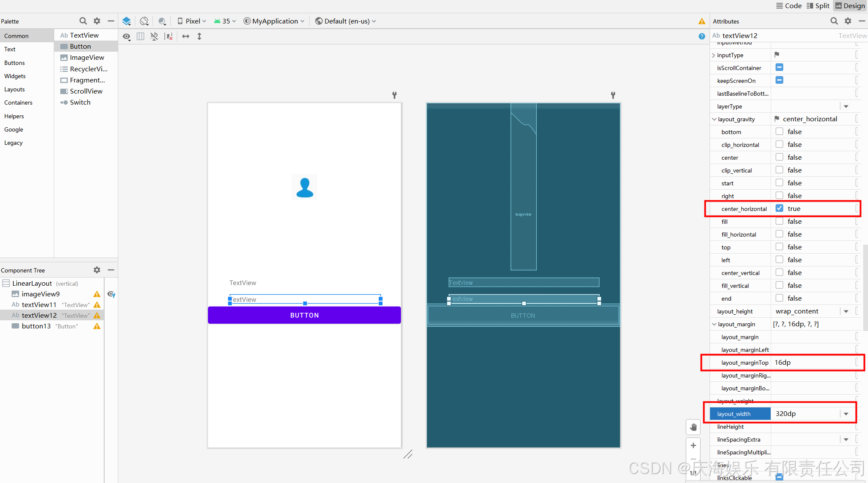Click the night mode icon in toolbar
868x483 pixels.
pos(162,21)
